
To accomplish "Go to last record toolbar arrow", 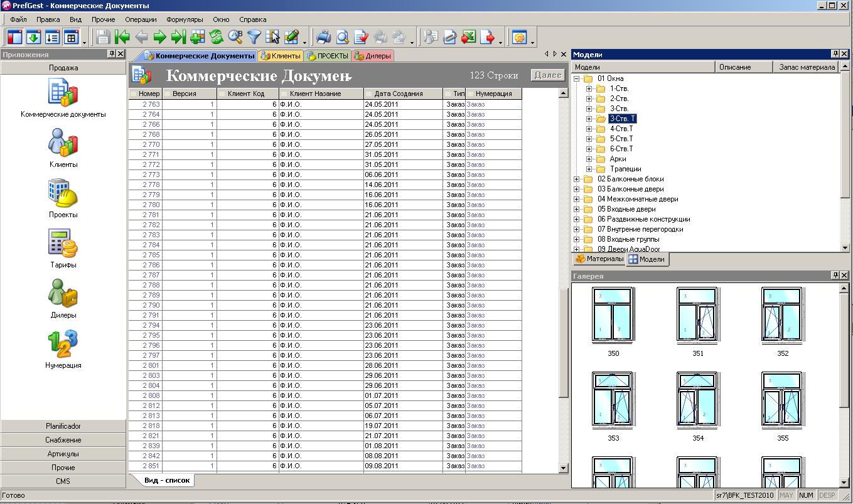I will [x=179, y=37].
